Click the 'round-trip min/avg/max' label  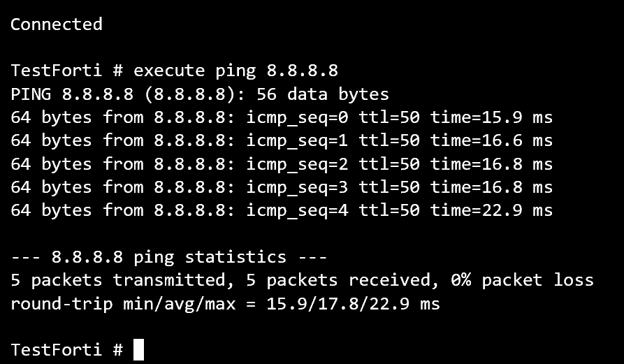click(124, 304)
